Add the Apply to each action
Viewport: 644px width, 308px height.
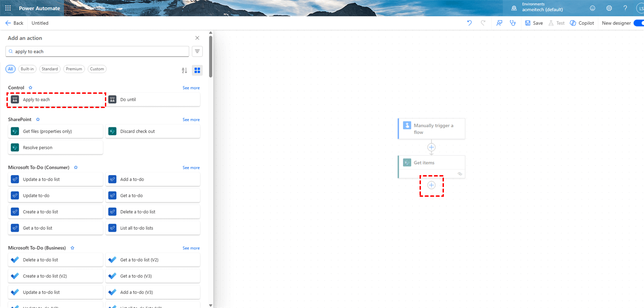[x=56, y=99]
